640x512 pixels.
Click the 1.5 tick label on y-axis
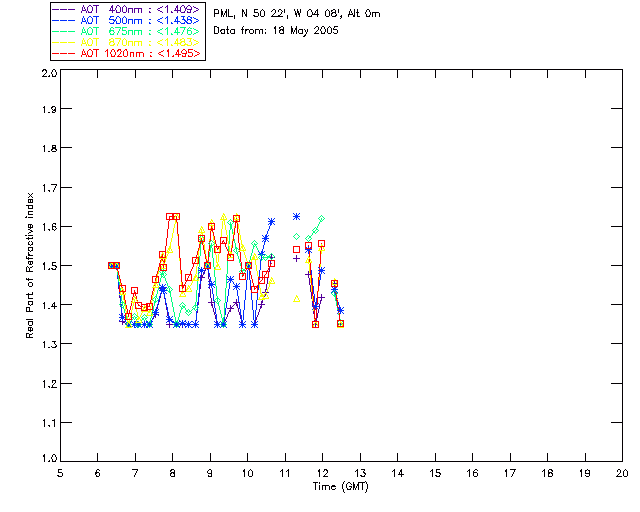pos(47,266)
